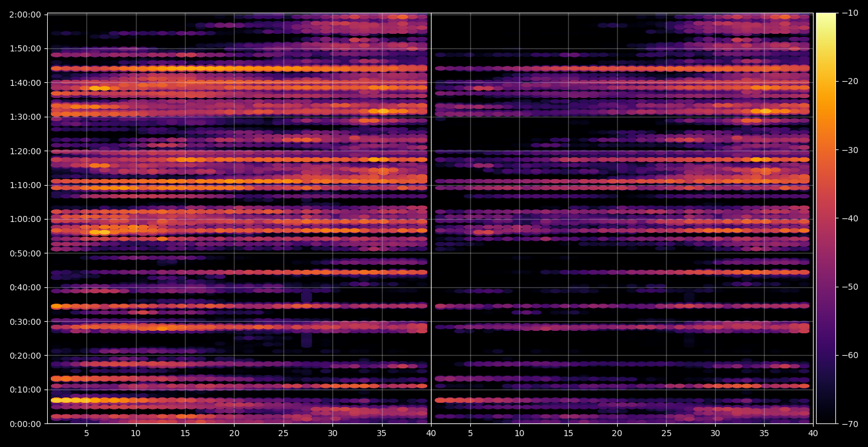Click the 0:10:00 y-axis tick label
This screenshot has height=447, width=868.
pos(25,390)
